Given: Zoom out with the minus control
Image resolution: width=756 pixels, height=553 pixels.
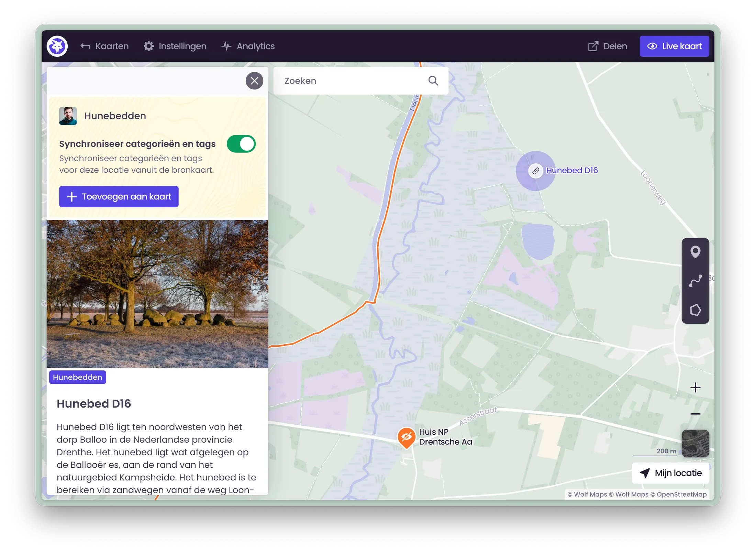Looking at the screenshot, I should click(x=695, y=414).
